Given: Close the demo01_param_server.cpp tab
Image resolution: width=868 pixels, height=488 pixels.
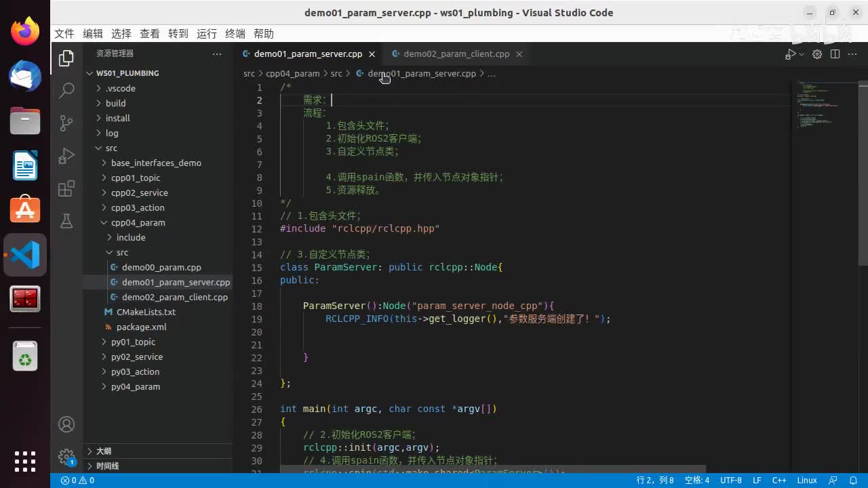Looking at the screenshot, I should [x=372, y=54].
